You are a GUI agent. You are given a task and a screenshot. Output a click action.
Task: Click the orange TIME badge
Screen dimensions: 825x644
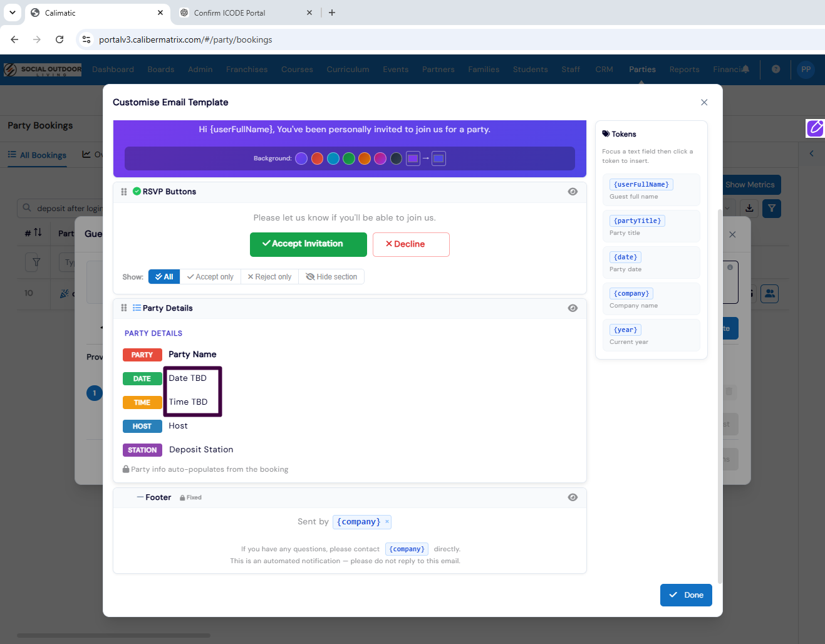[142, 403]
